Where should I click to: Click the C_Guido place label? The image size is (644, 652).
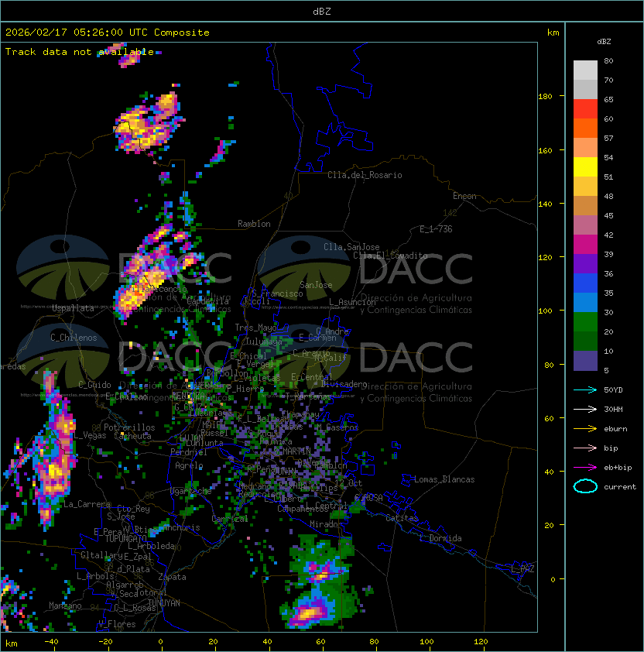pyautogui.click(x=94, y=385)
